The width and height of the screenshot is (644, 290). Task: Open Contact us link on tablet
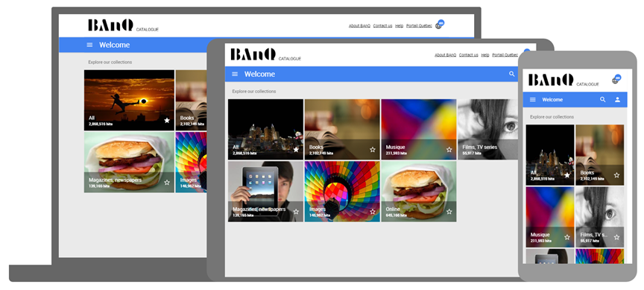click(469, 54)
